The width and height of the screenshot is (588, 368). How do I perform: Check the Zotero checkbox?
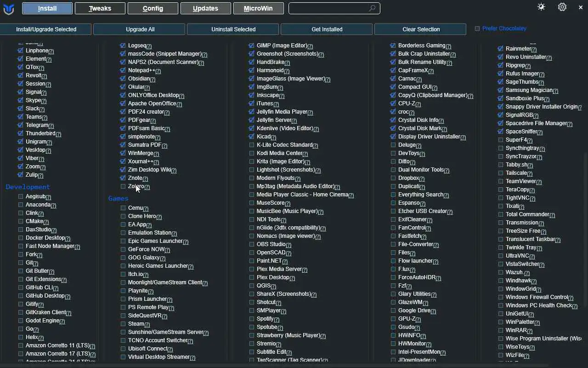pos(123,186)
